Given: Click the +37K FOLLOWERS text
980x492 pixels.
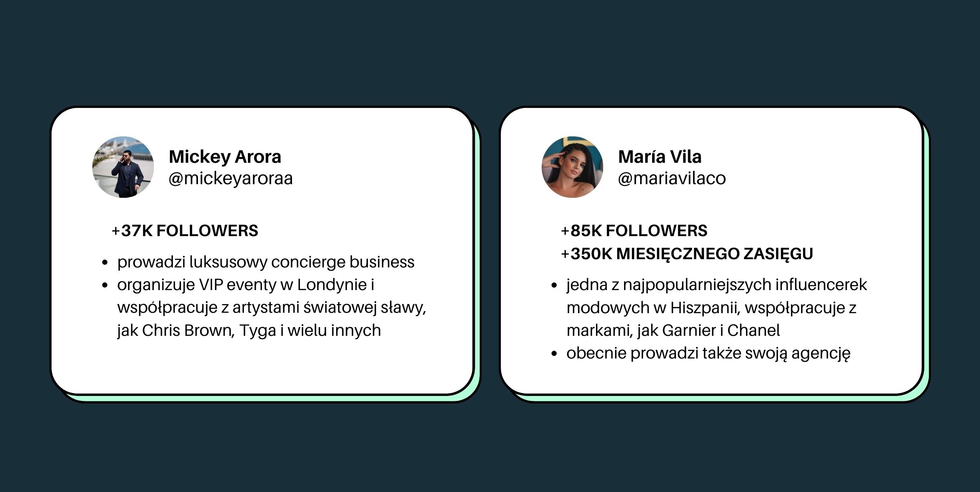Looking at the screenshot, I should click(x=185, y=231).
